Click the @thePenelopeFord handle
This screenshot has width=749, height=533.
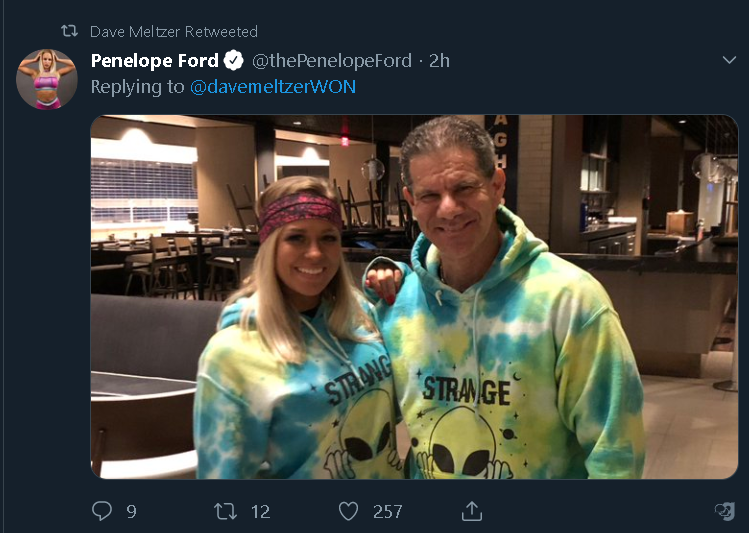(x=331, y=60)
